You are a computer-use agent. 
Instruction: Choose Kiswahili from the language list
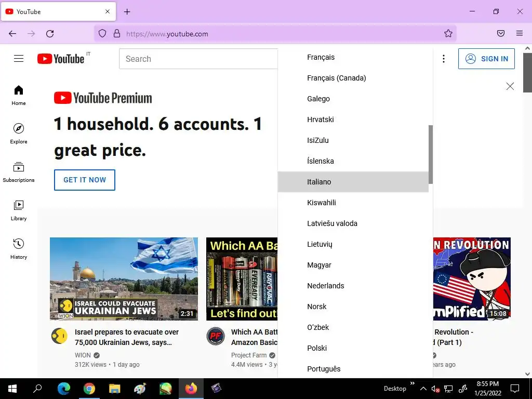(353, 203)
